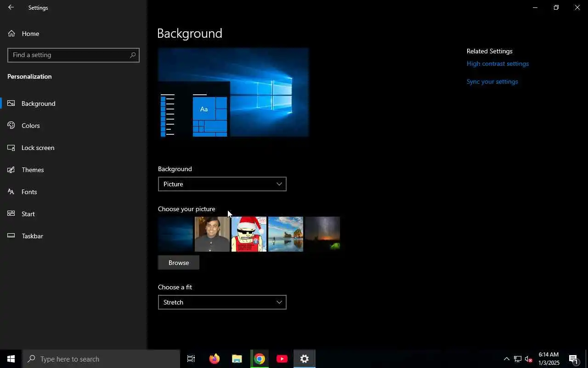Choose the suited man portrait picture thumbnail
The height and width of the screenshot is (368, 588).
click(212, 234)
